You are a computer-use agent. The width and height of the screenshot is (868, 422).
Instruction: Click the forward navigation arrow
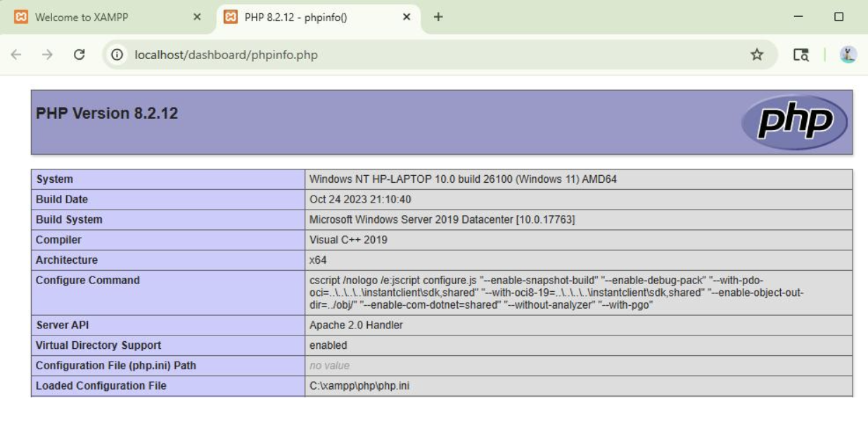point(47,55)
